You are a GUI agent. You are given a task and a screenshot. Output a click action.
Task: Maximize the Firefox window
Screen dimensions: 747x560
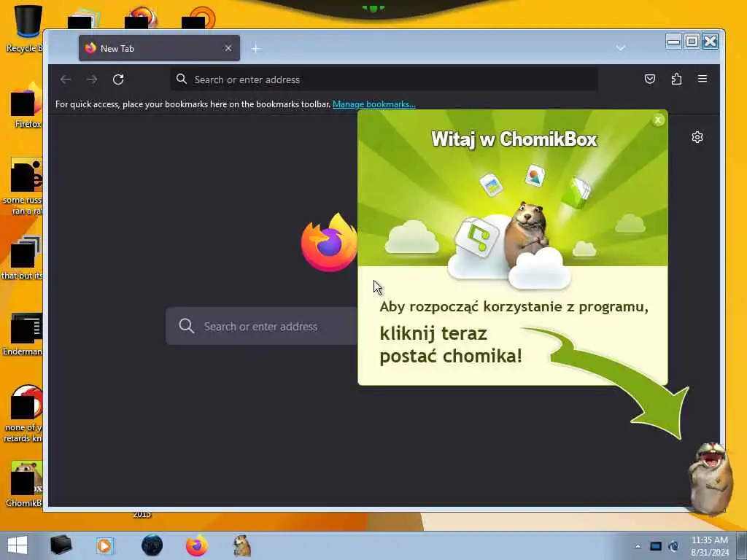692,42
